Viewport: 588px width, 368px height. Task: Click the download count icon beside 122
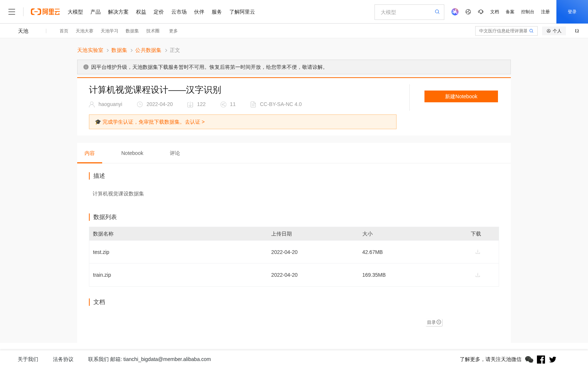pos(190,105)
